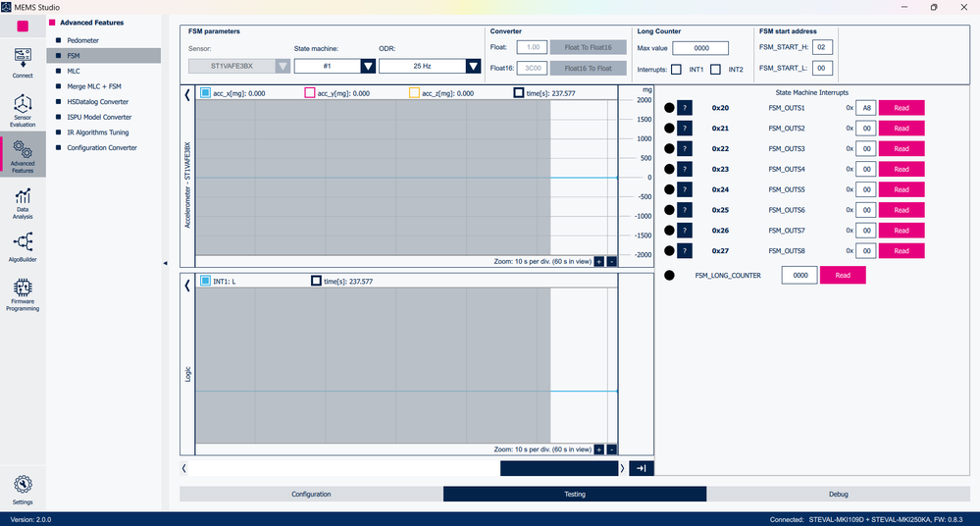Enable INT2 long counter interrupt
Viewport: 980px width, 526px height.
(x=715, y=70)
